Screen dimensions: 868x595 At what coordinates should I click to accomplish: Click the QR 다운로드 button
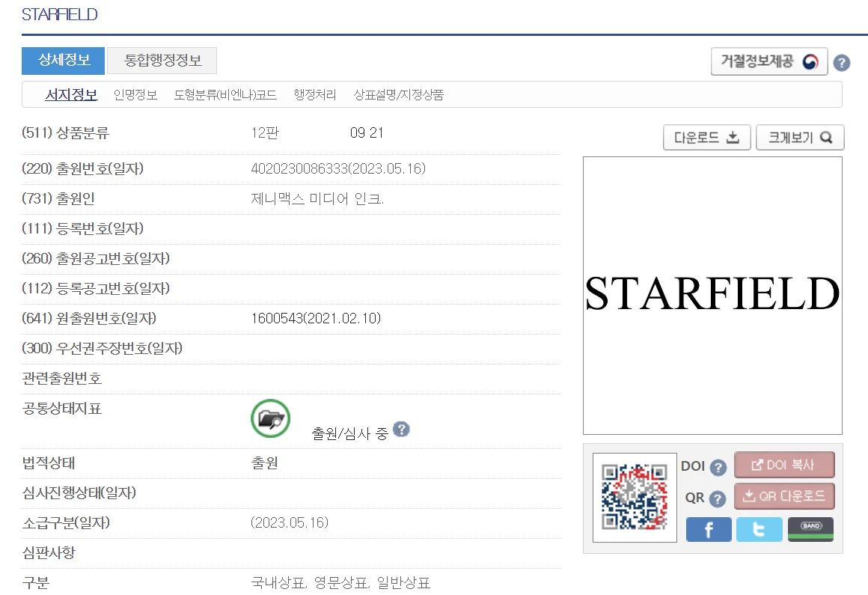tap(784, 496)
